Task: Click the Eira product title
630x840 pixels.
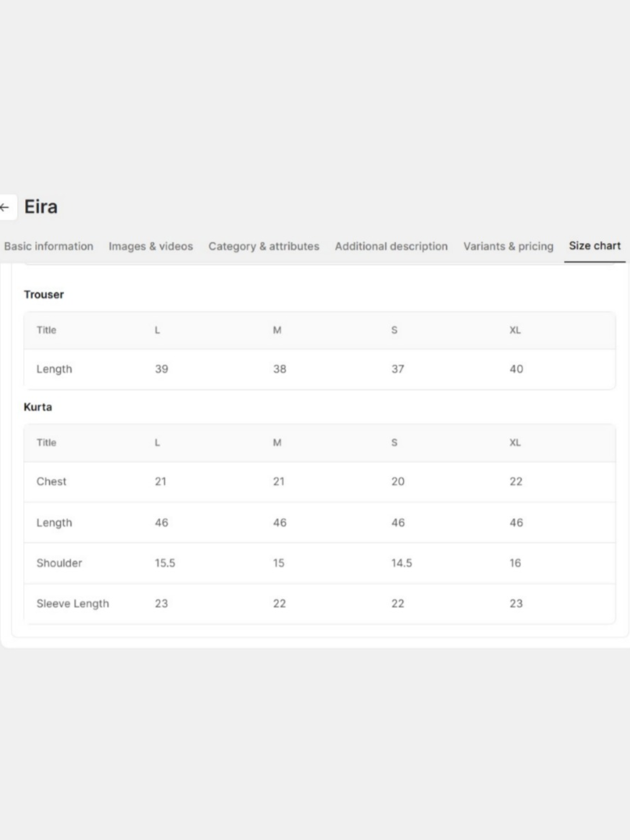Action: pos(41,207)
